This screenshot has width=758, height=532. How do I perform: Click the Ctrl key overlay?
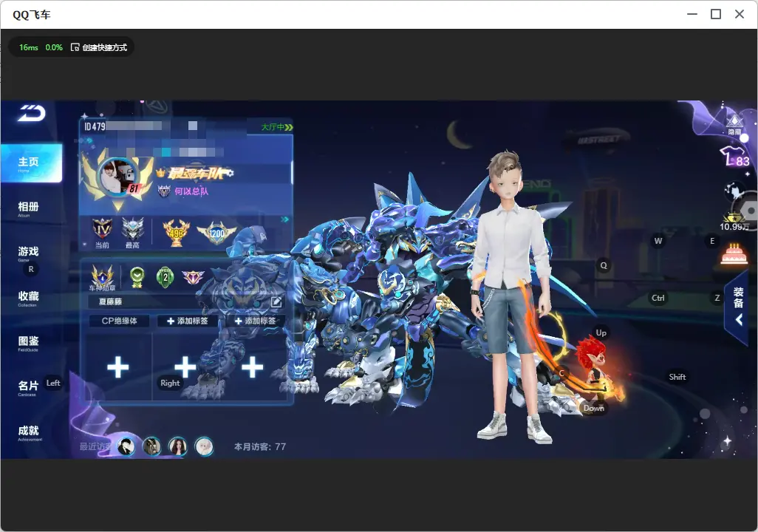(658, 298)
